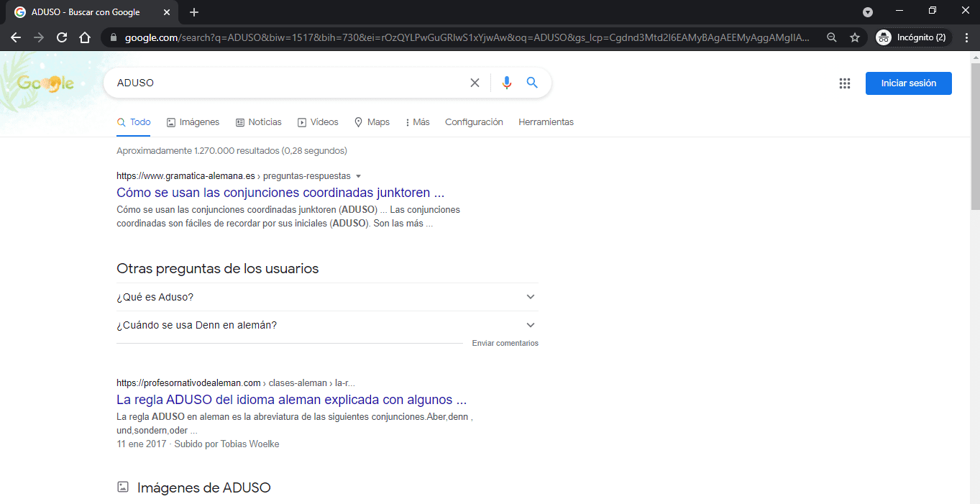Click Iniciar sesión button
This screenshot has height=504, width=980.
[909, 83]
